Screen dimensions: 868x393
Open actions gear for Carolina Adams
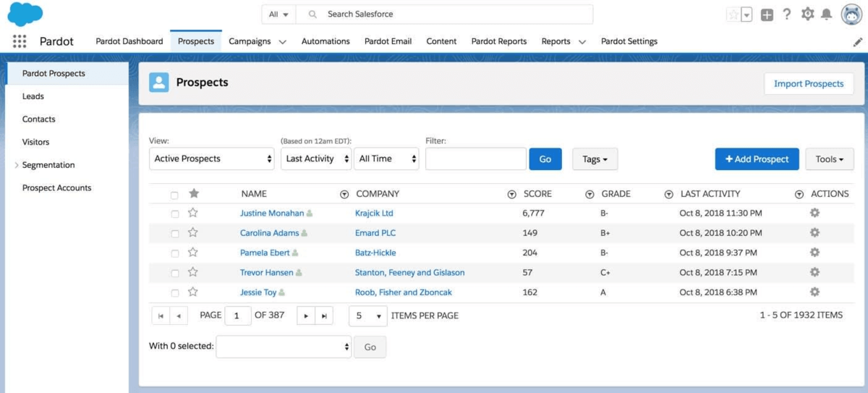click(814, 233)
